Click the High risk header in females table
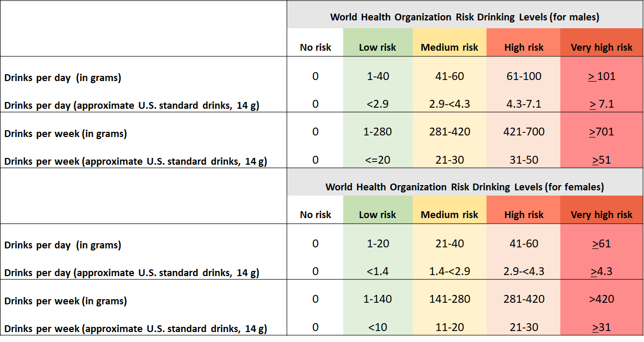644x342 pixels. 524,215
